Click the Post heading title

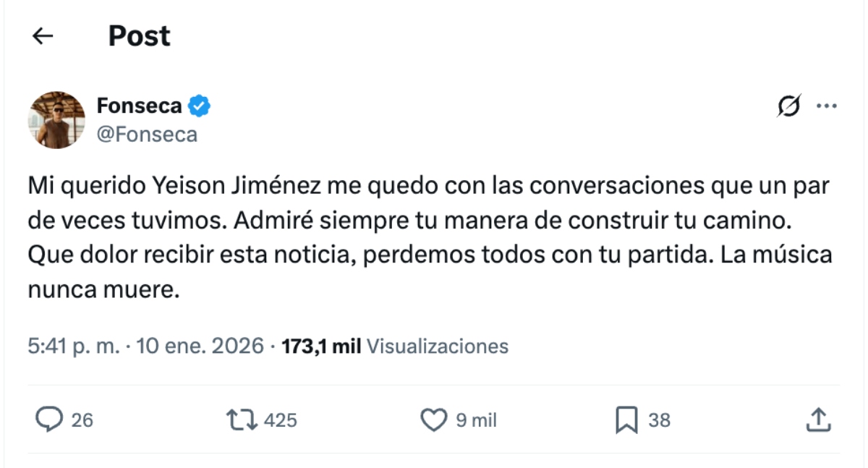coord(139,36)
